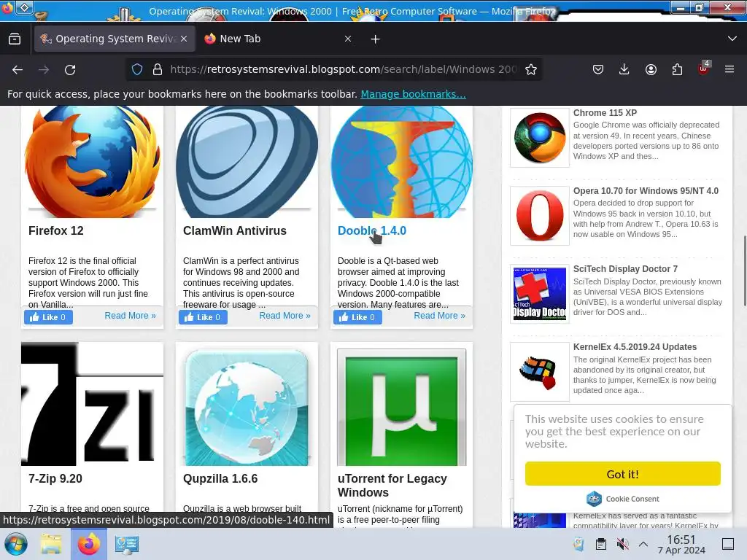
Task: Open the Firefox 12 post title
Action: pos(56,230)
